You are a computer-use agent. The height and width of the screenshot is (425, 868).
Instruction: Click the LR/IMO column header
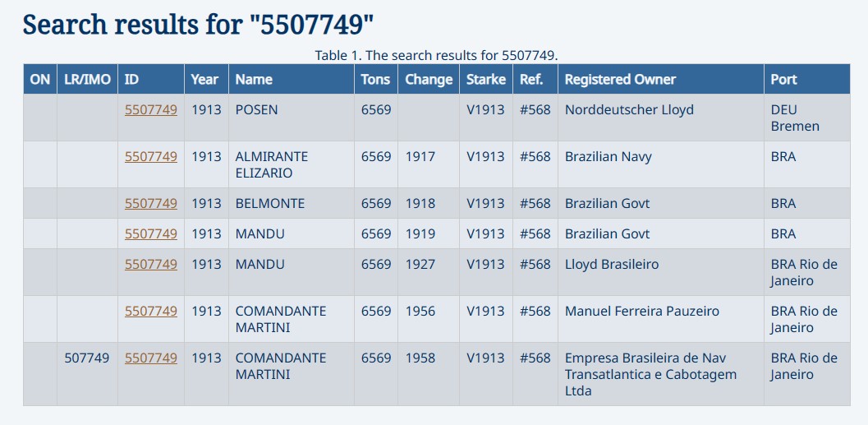(88, 79)
